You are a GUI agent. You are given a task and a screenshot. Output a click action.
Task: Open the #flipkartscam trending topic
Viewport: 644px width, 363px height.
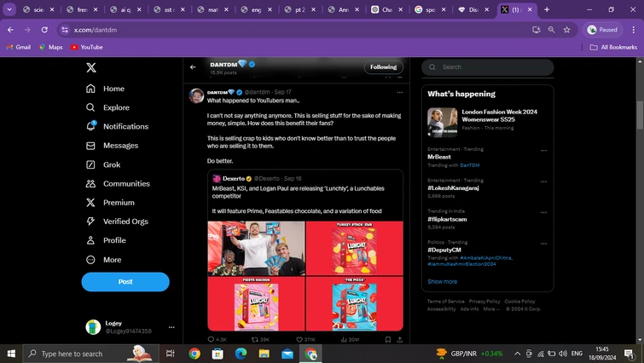click(x=447, y=219)
